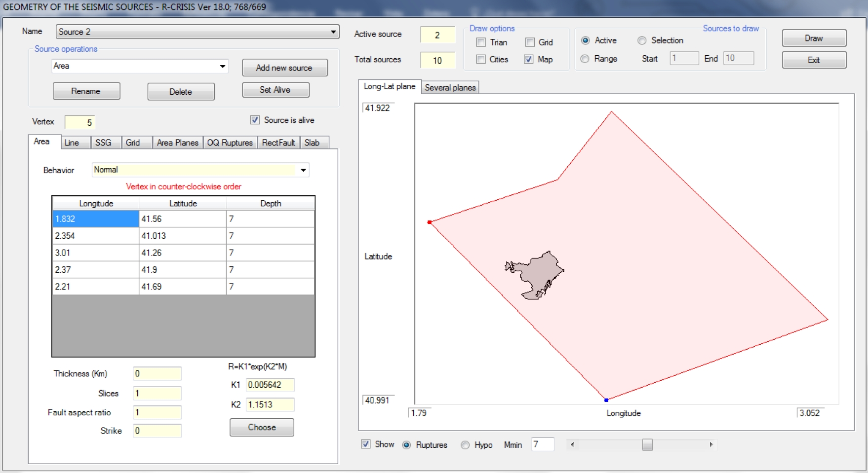Switch to the Several planes tab

pos(450,87)
